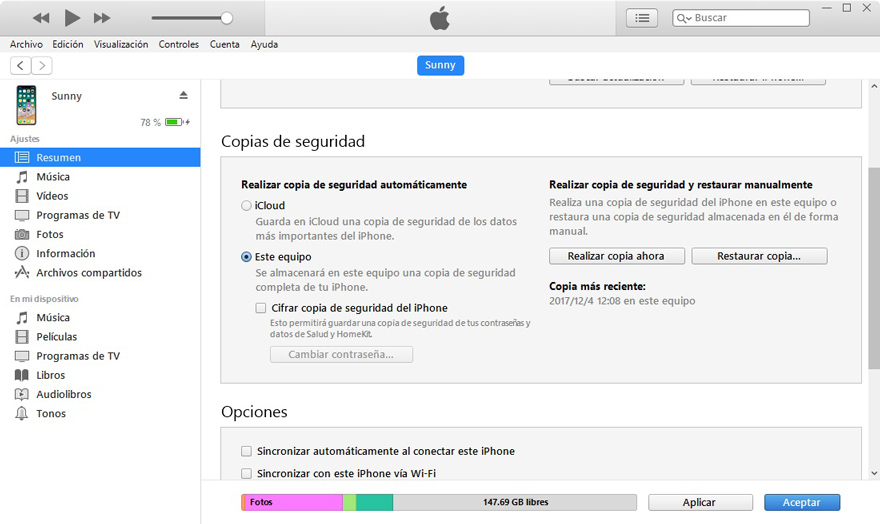The height and width of the screenshot is (524, 880).
Task: Click the scrollbar down arrow
Action: (x=874, y=473)
